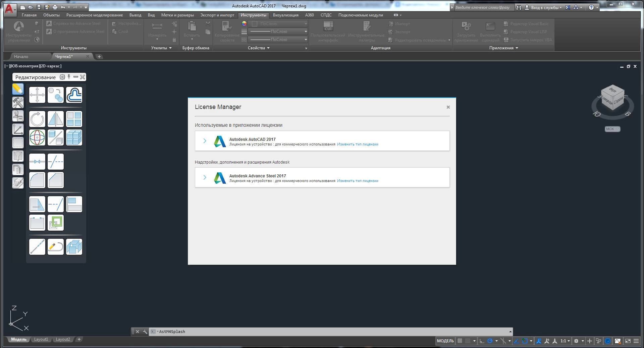Click the Clean Screen icon in status bar
This screenshot has height=348, width=644.
(x=628, y=341)
